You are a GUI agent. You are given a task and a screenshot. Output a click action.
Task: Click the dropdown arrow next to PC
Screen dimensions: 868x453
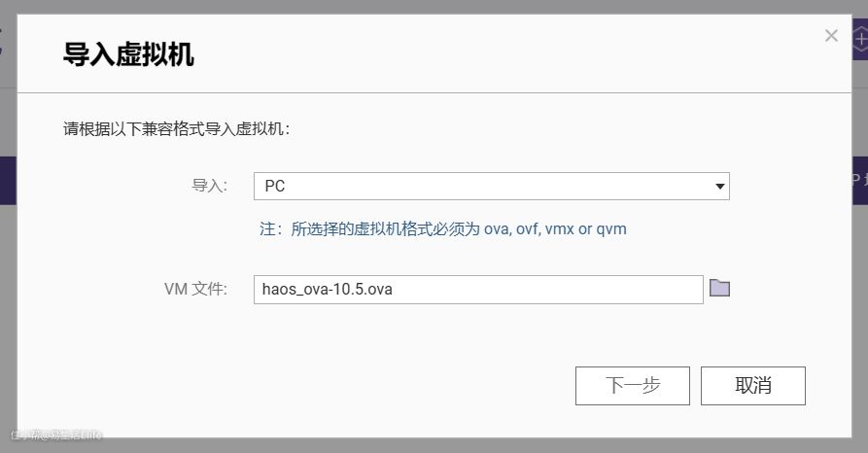(719, 186)
